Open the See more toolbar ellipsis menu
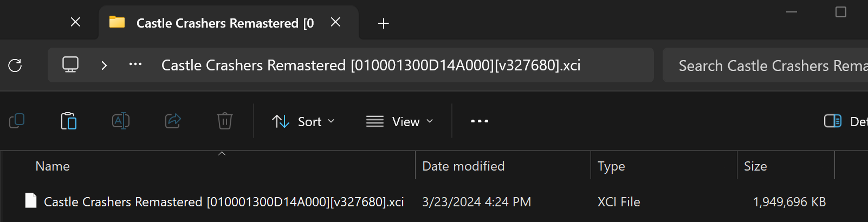868x222 pixels. tap(480, 121)
